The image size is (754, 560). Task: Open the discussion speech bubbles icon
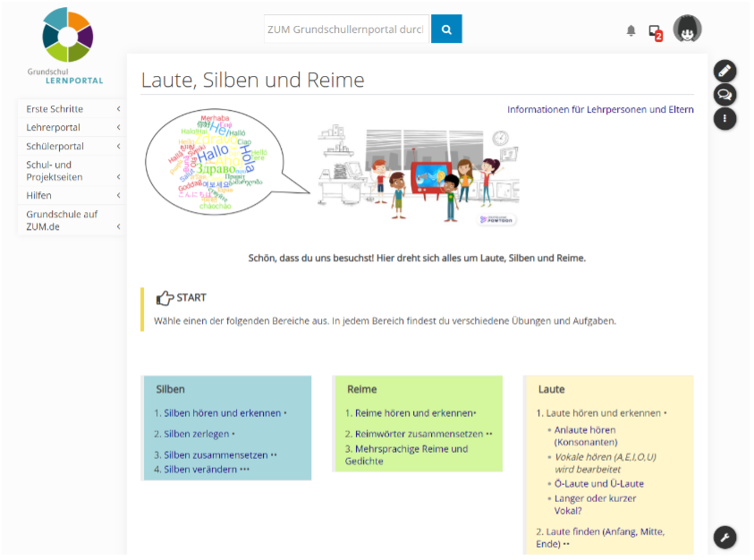tap(724, 94)
